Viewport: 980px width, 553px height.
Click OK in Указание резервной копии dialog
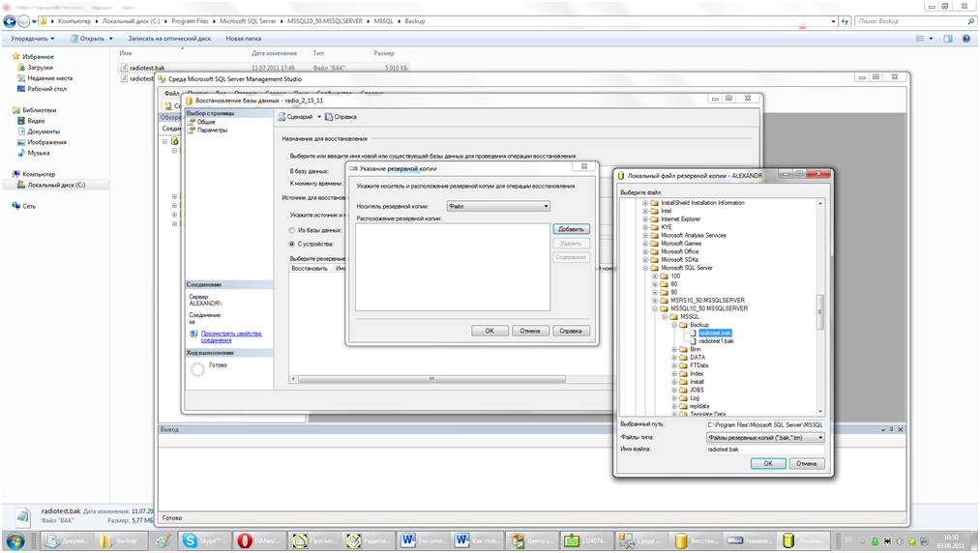(490, 332)
